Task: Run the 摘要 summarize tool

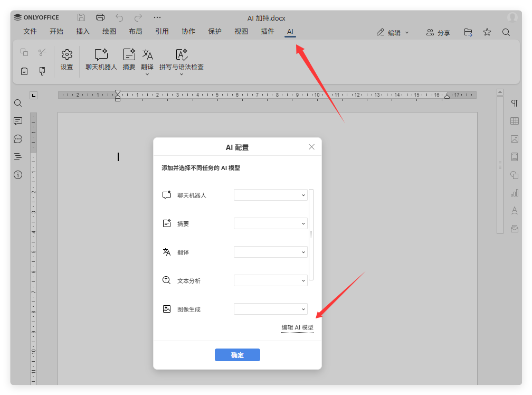Action: [x=129, y=59]
